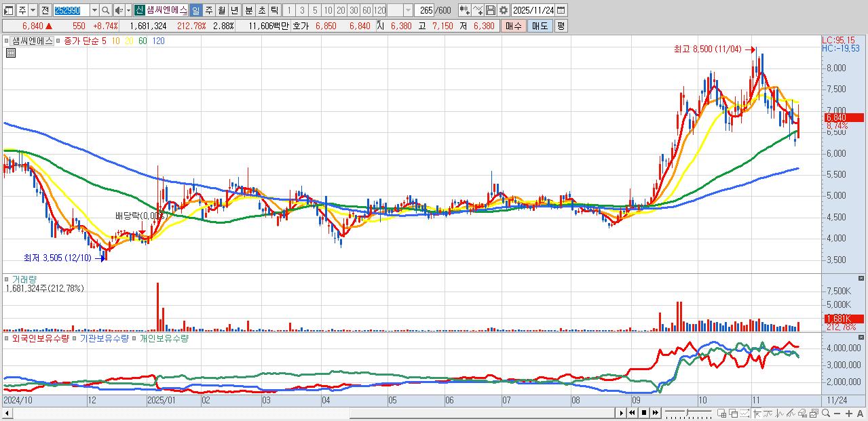Click the 매도 sell button

pos(540,26)
